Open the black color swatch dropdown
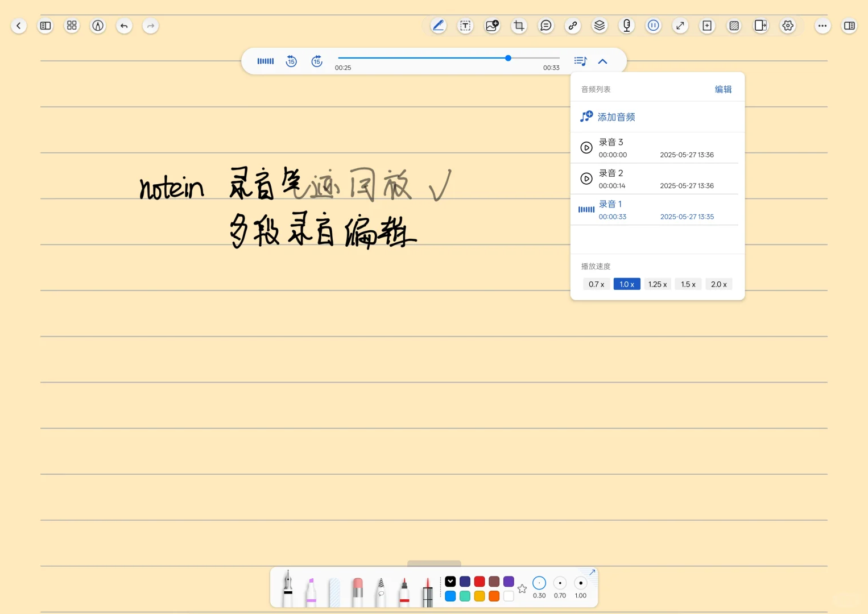The height and width of the screenshot is (614, 868). [x=450, y=581]
